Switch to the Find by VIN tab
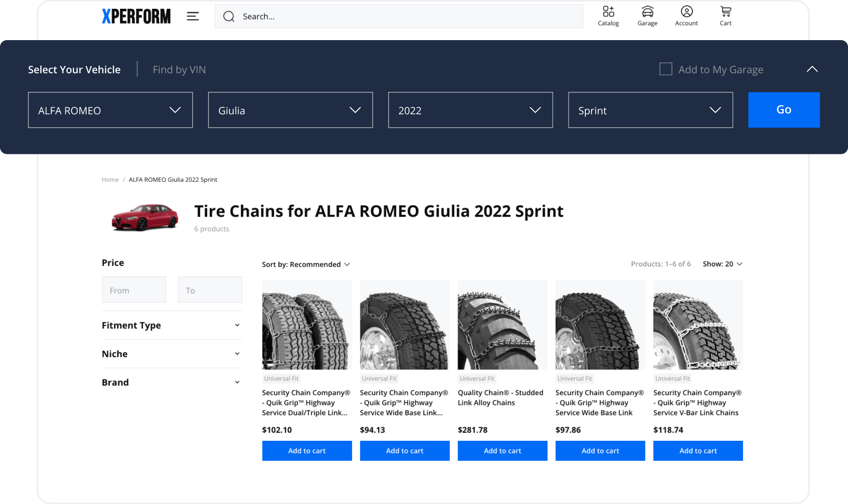848x504 pixels. coord(179,69)
